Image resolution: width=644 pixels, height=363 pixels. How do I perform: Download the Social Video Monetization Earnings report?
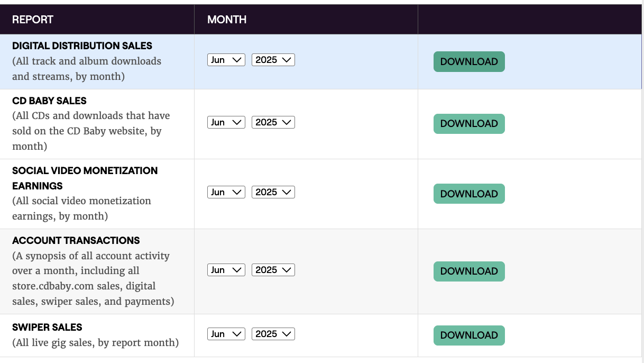(x=469, y=194)
